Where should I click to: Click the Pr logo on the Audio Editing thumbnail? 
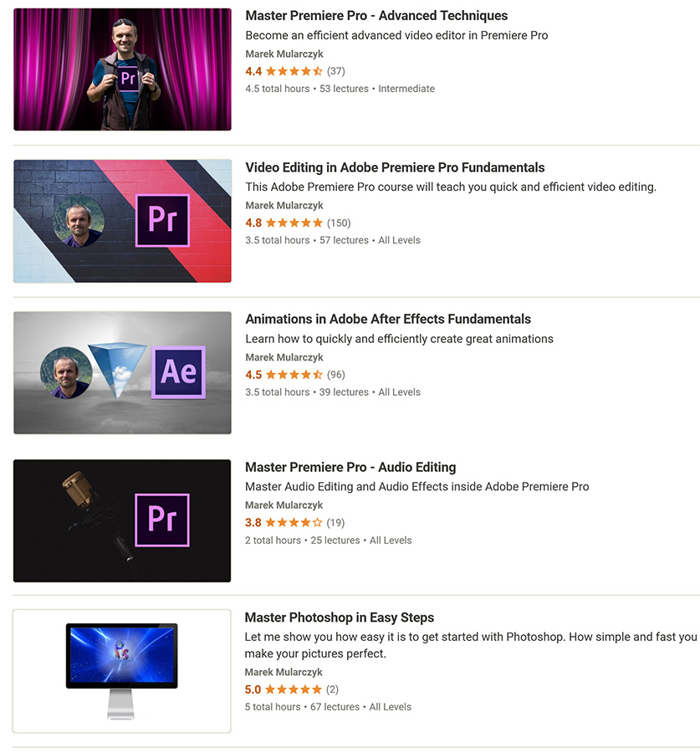pos(162,520)
